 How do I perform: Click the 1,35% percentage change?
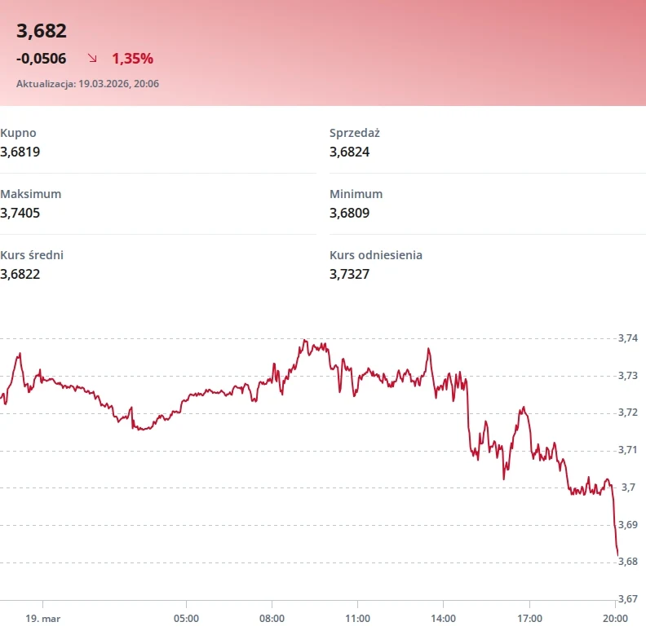[x=132, y=59]
